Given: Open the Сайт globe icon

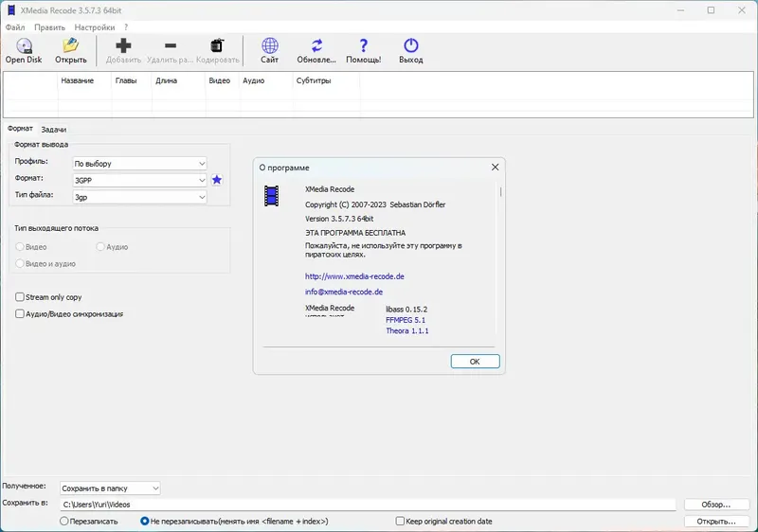Looking at the screenshot, I should pos(269,45).
